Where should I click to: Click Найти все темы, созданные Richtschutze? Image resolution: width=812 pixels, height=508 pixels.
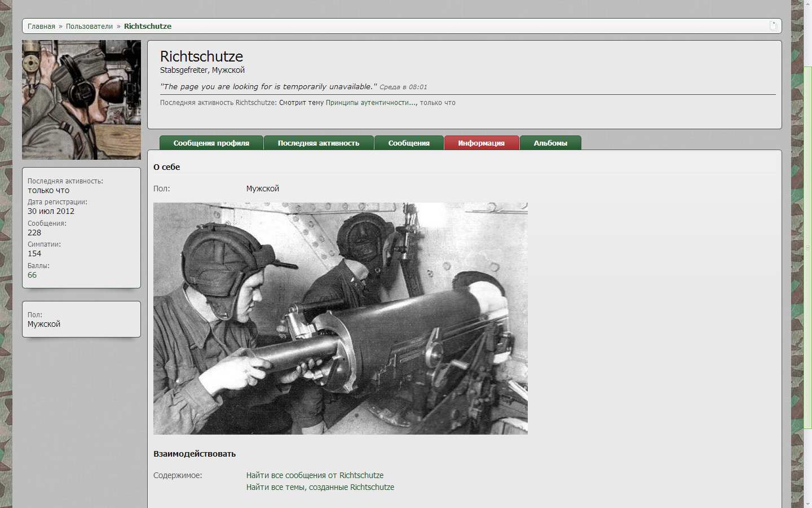(320, 487)
